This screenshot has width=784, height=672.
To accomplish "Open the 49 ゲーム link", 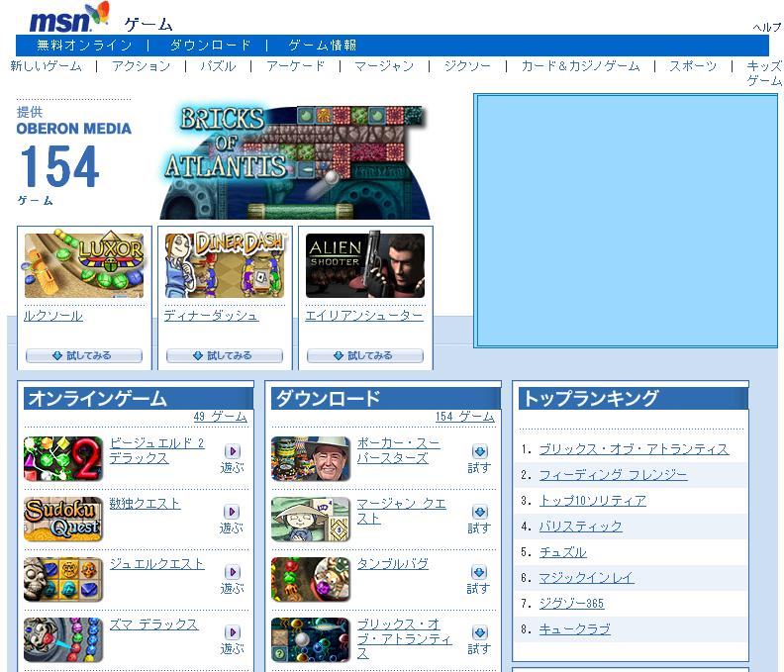I will [221, 417].
